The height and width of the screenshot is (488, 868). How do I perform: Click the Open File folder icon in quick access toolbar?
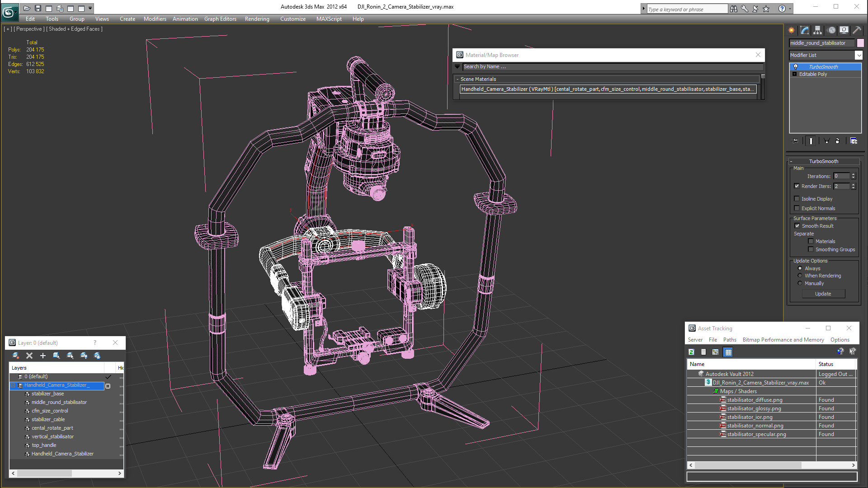pos(27,8)
